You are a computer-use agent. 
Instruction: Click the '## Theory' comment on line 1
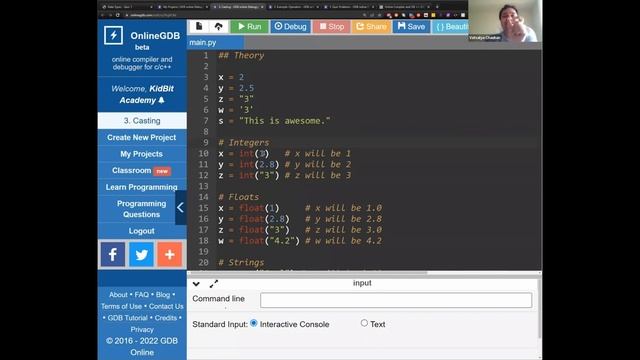[x=241, y=56]
